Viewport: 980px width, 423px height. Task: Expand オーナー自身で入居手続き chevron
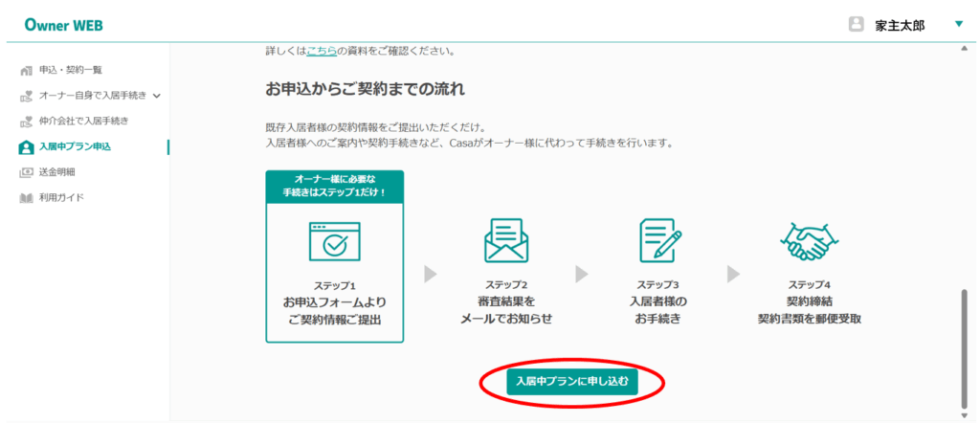click(x=157, y=96)
